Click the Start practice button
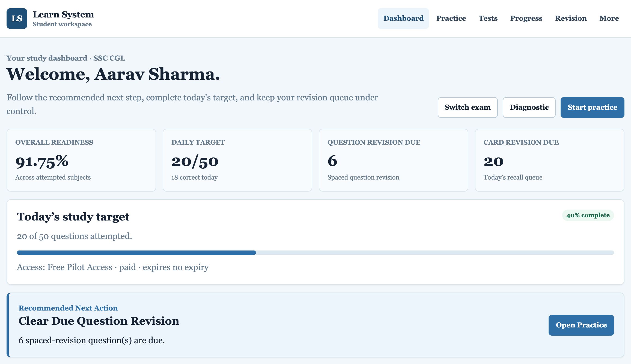The image size is (631, 364). pyautogui.click(x=593, y=108)
